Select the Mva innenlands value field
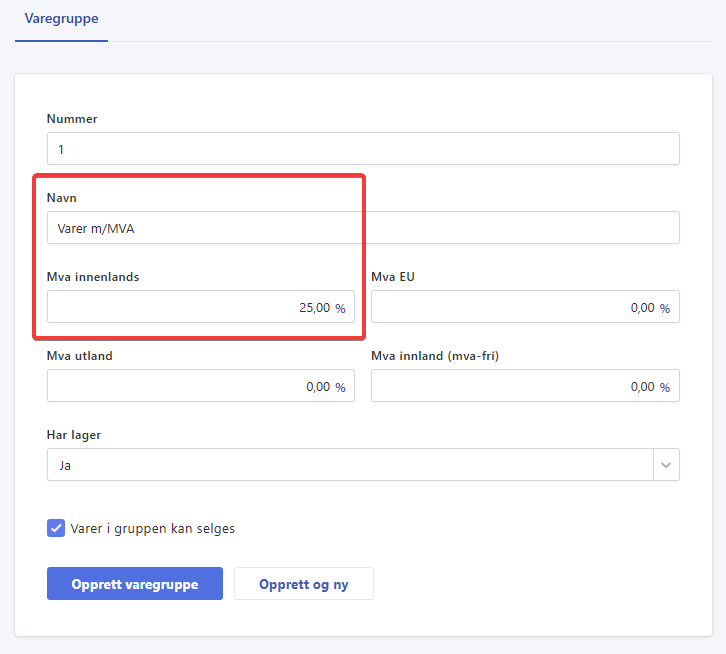This screenshot has width=726, height=654. tap(190, 308)
